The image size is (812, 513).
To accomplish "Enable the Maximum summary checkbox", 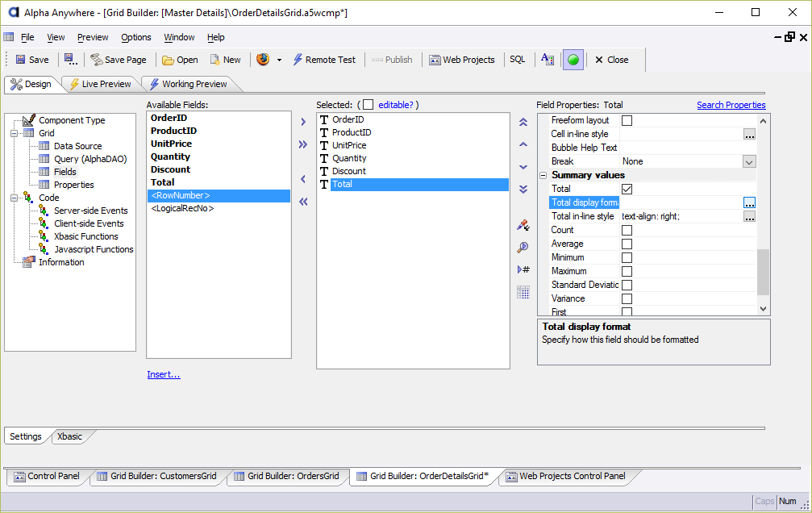I will [627, 272].
